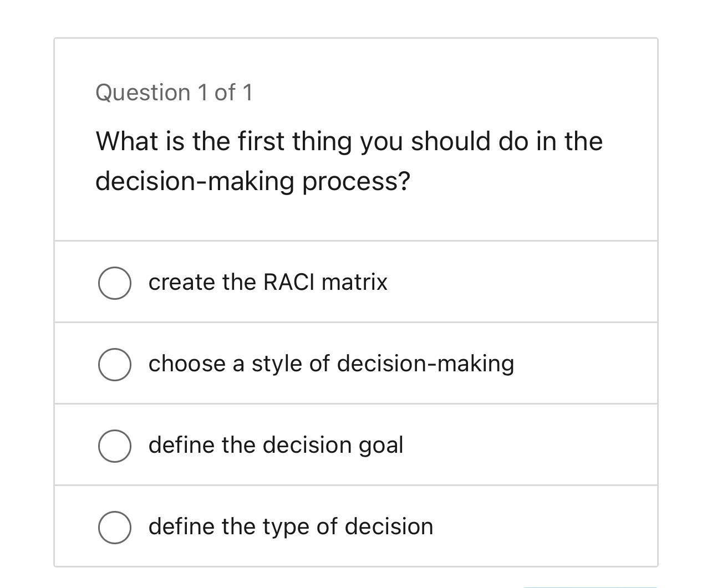
Task: Click the "define the type of decision" answer text
Action: pyautogui.click(x=291, y=526)
